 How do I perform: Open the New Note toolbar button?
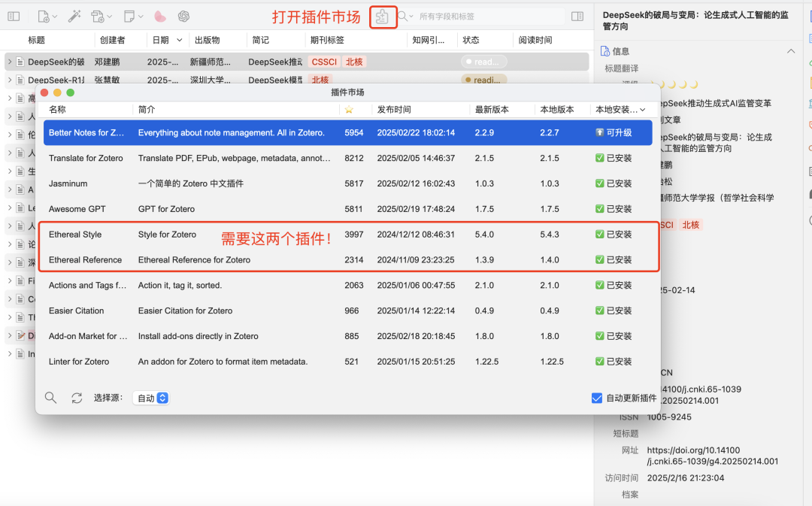coord(133,17)
